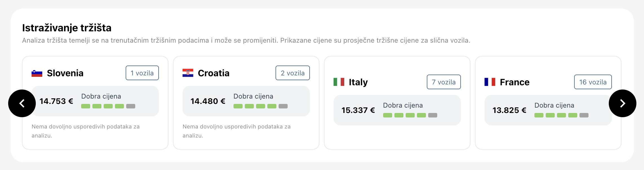Open the 16 vozila badge

point(593,82)
